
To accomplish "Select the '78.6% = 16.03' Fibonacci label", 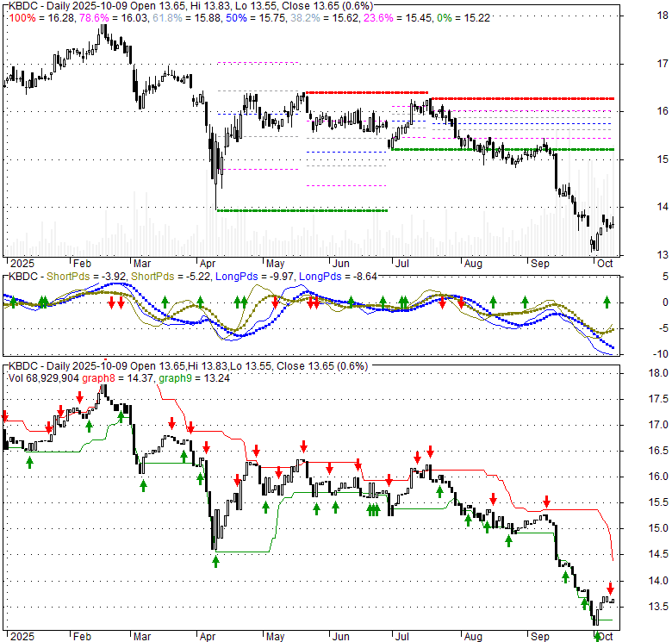I will (114, 18).
